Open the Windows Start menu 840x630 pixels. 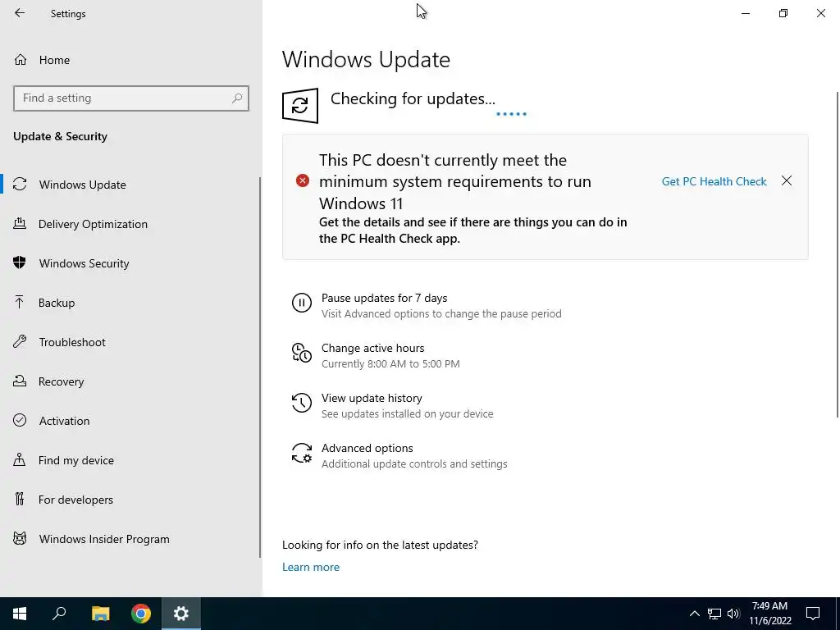(20, 614)
